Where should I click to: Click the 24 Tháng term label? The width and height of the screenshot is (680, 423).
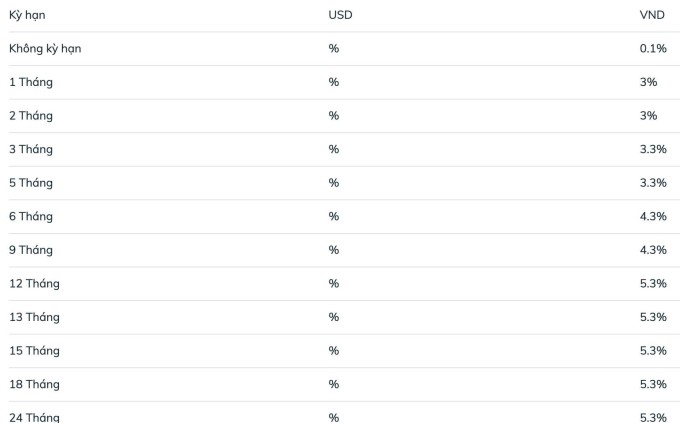click(x=34, y=417)
